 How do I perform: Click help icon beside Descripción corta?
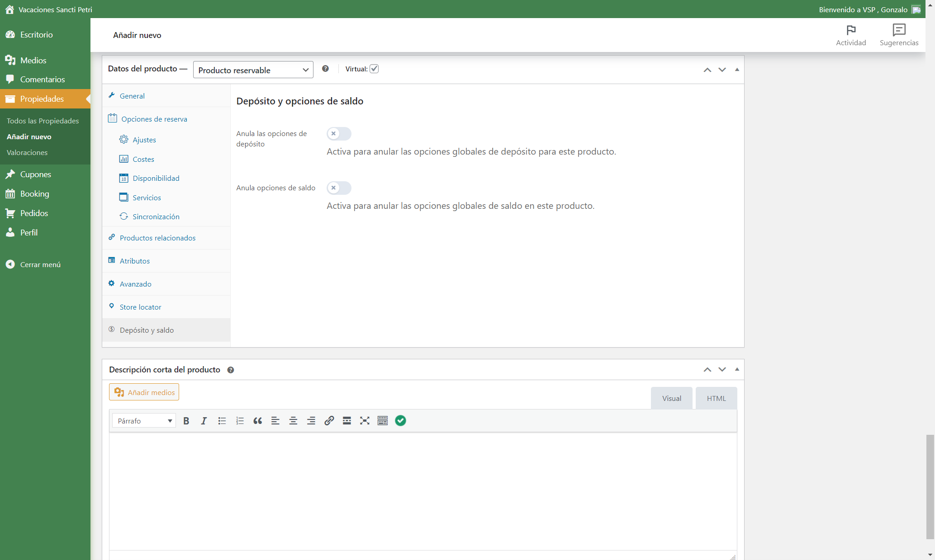click(x=231, y=370)
